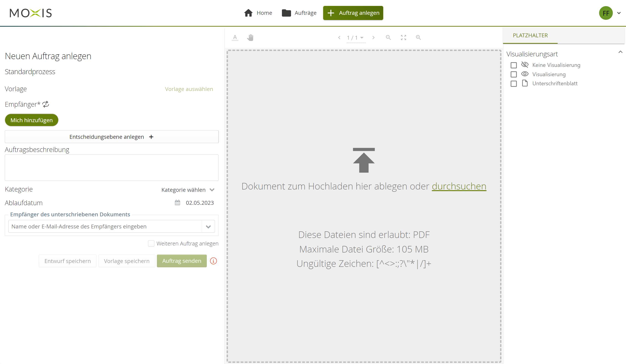Expand the page number 1 / 1 dropdown
This screenshot has height=364, width=626.
[356, 38]
